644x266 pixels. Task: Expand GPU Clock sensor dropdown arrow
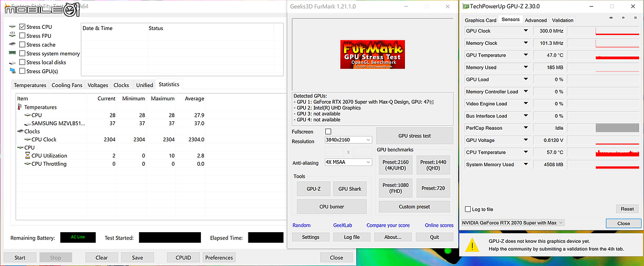point(525,31)
